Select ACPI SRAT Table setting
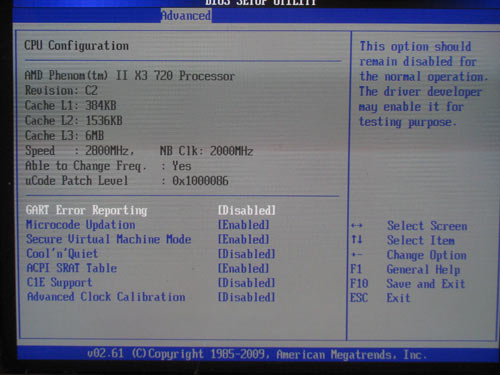 (72, 268)
